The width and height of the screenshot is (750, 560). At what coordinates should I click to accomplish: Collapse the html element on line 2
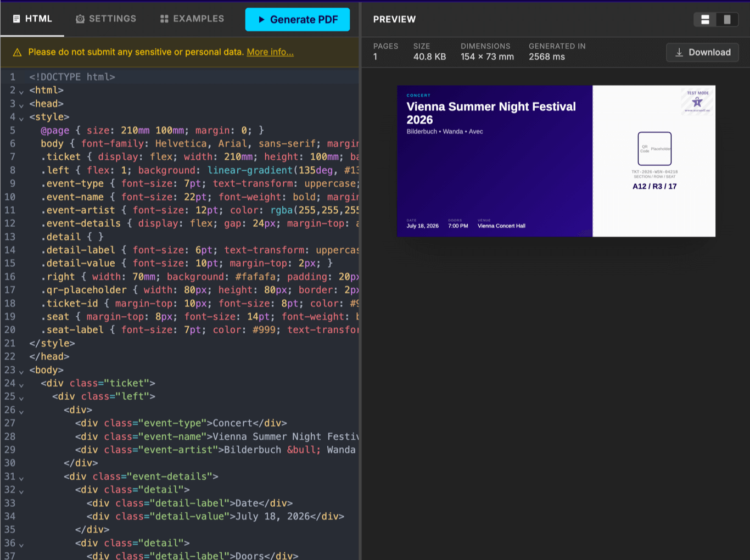[21, 92]
